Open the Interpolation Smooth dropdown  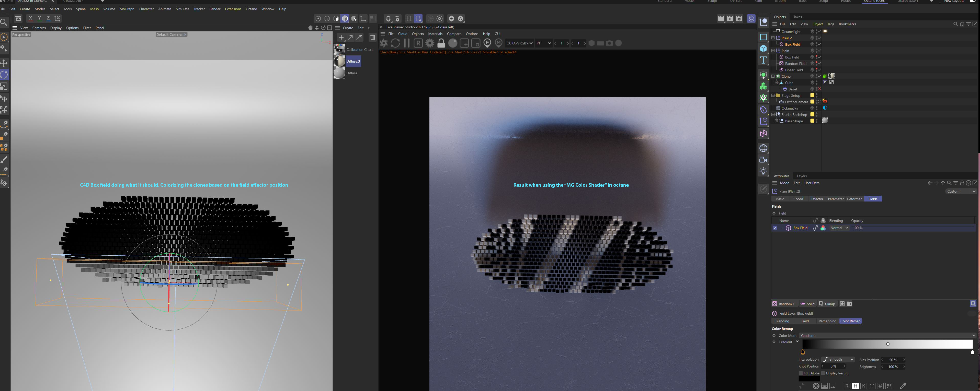[x=838, y=360]
